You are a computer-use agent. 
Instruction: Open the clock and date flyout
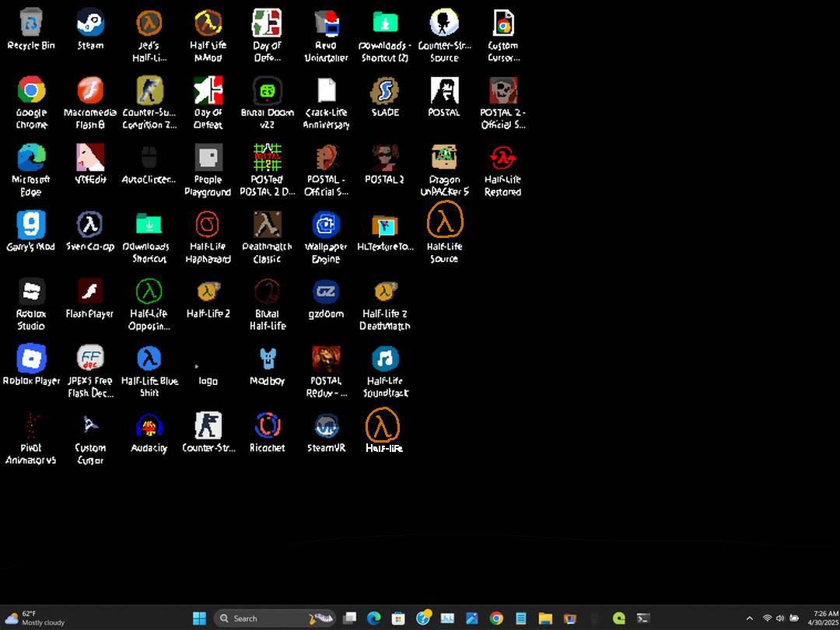pos(825,618)
